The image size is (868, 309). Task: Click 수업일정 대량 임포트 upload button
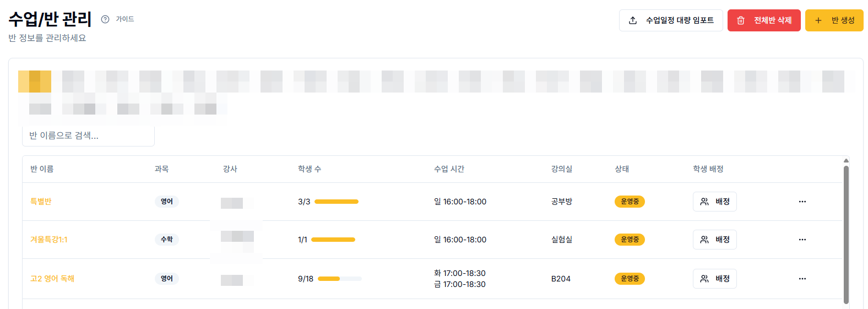point(671,20)
